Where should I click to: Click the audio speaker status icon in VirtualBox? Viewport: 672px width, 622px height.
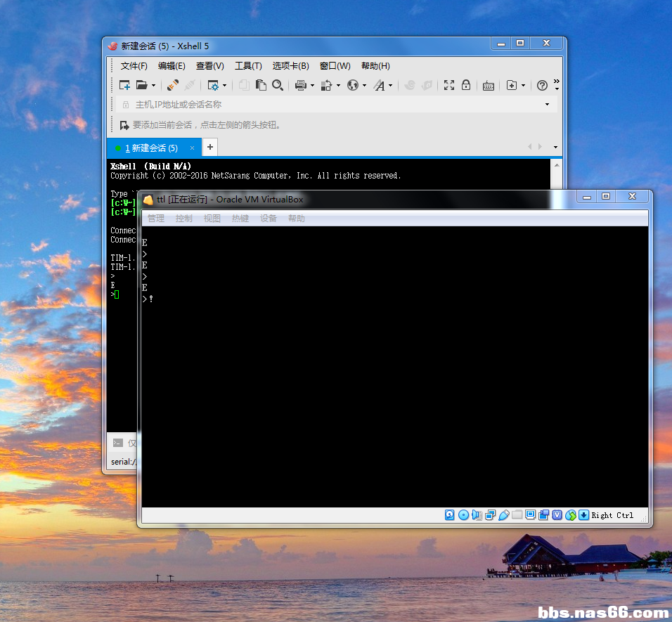(x=477, y=515)
